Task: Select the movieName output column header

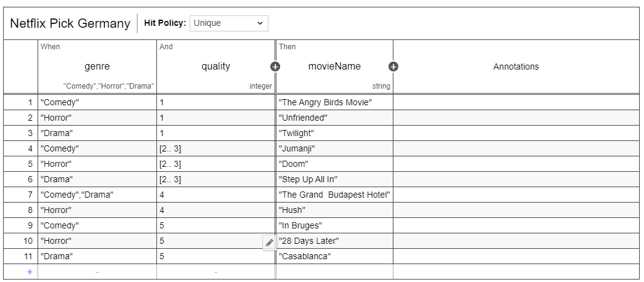Action: pyautogui.click(x=334, y=66)
